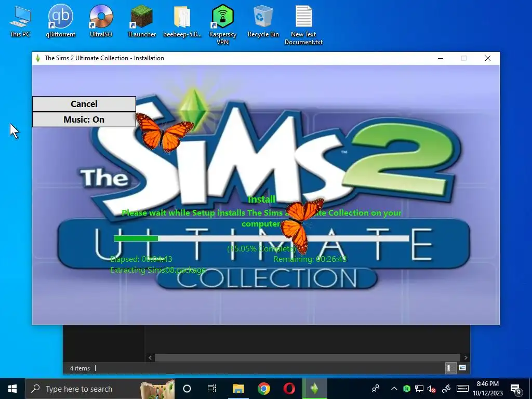The image size is (532, 399).
Task: Open the Kaspersky tray icon
Action: (407, 389)
